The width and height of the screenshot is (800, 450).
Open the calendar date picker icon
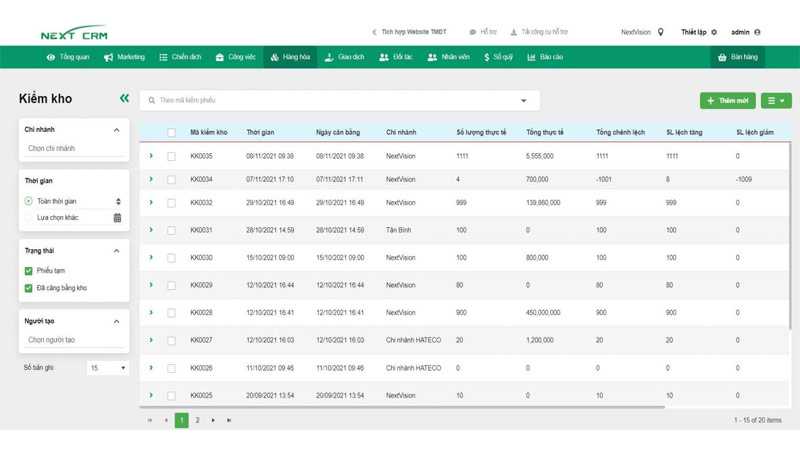click(117, 218)
